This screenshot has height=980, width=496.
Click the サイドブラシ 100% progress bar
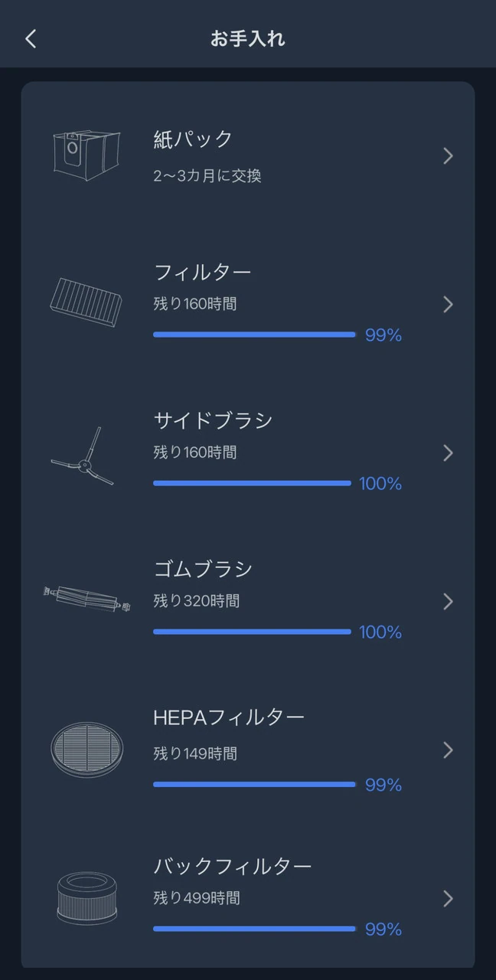point(252,483)
